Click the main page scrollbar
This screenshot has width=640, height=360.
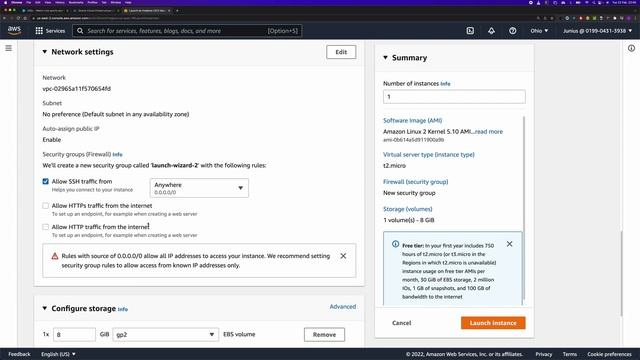[621, 273]
